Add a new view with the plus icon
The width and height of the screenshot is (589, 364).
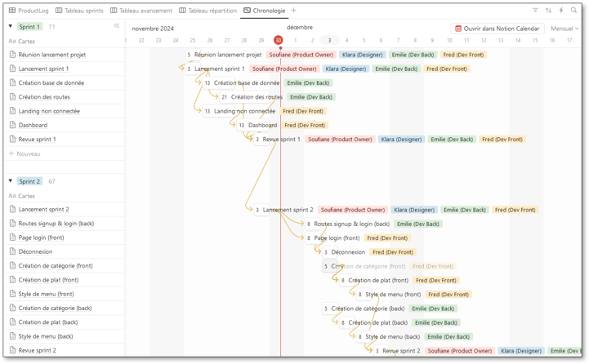(x=294, y=11)
